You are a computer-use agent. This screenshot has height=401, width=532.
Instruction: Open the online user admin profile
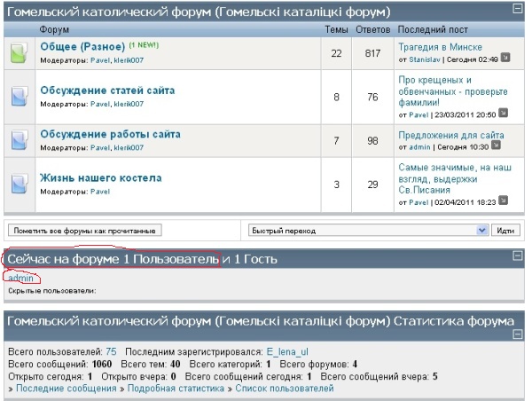tap(20, 278)
